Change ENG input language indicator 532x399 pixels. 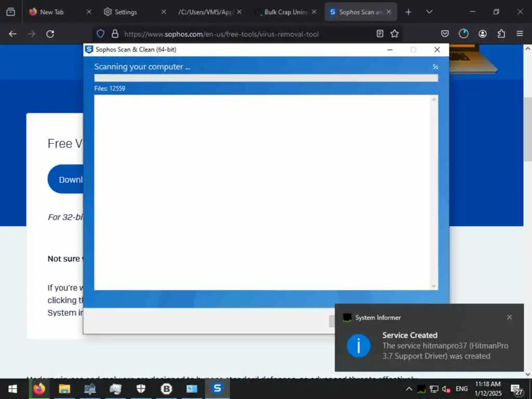pos(461,389)
